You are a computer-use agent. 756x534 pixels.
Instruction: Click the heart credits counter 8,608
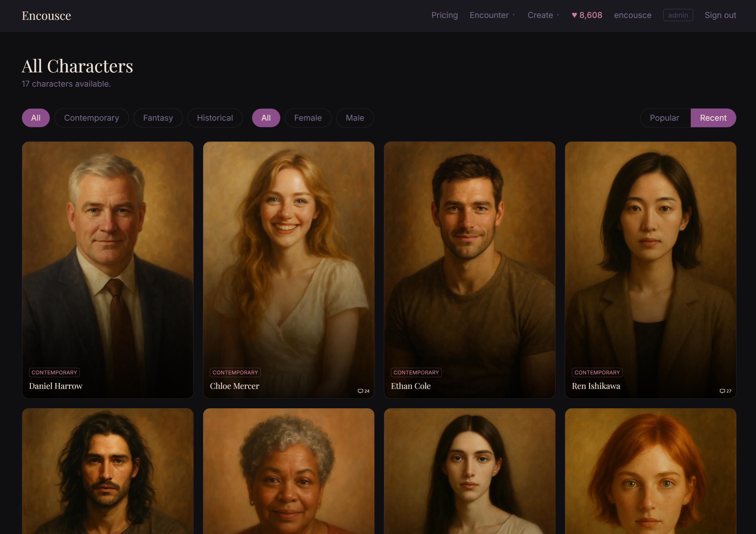pos(587,15)
